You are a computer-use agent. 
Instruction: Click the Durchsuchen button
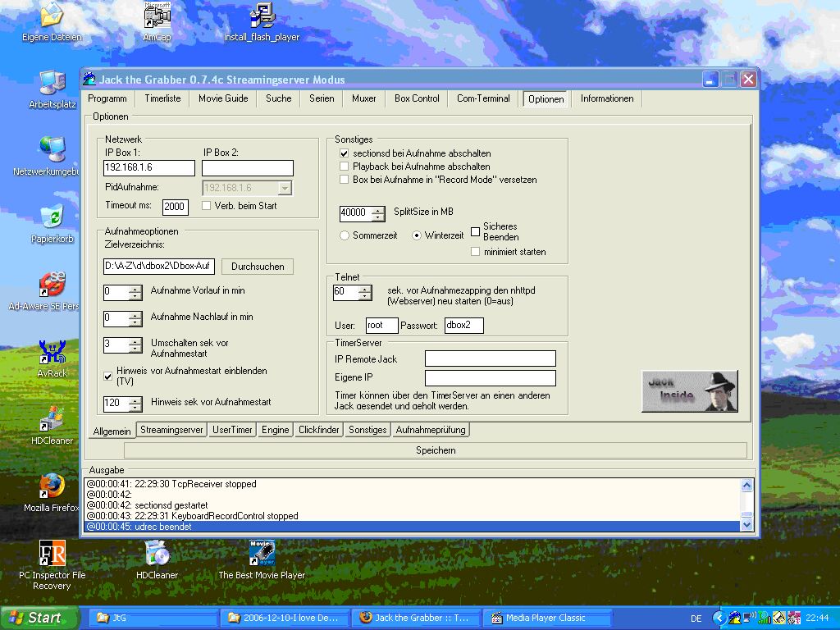pyautogui.click(x=258, y=267)
